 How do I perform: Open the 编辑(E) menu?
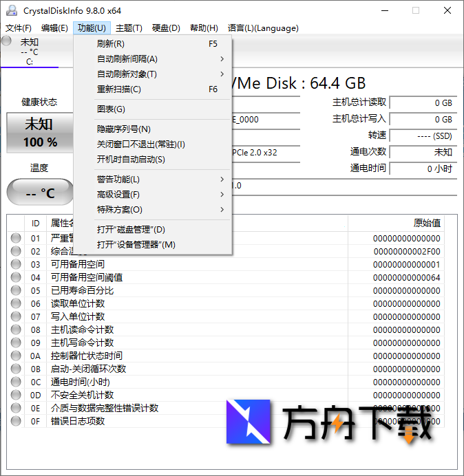pos(54,28)
